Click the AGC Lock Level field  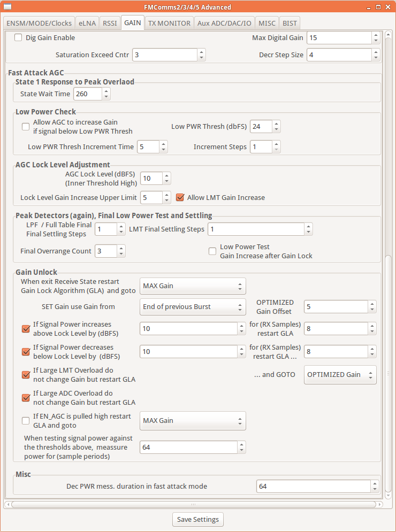[151, 179]
